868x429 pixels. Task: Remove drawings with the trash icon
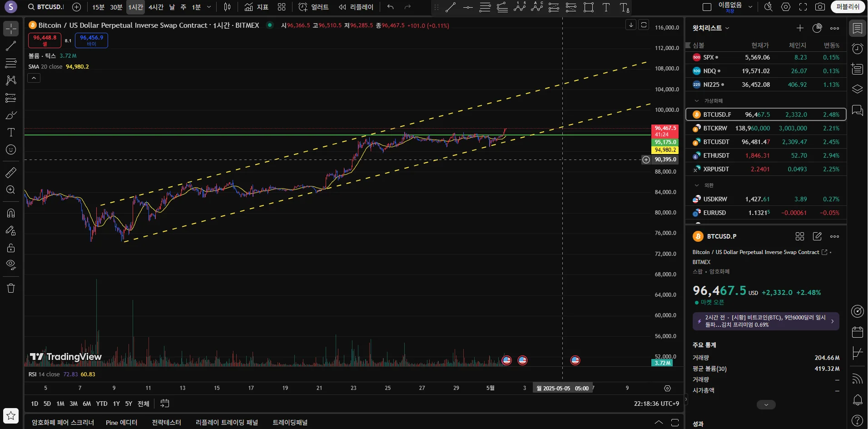point(11,288)
